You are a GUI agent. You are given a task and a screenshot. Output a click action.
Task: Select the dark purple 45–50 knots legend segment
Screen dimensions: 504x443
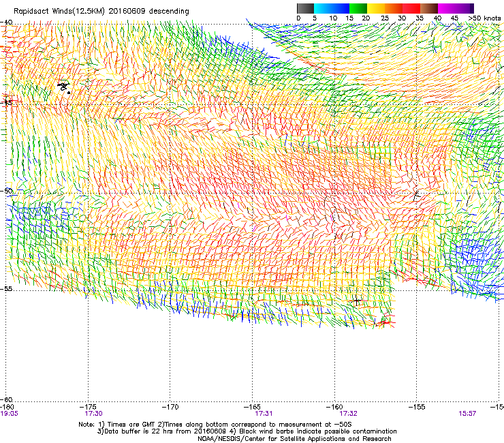464,8
